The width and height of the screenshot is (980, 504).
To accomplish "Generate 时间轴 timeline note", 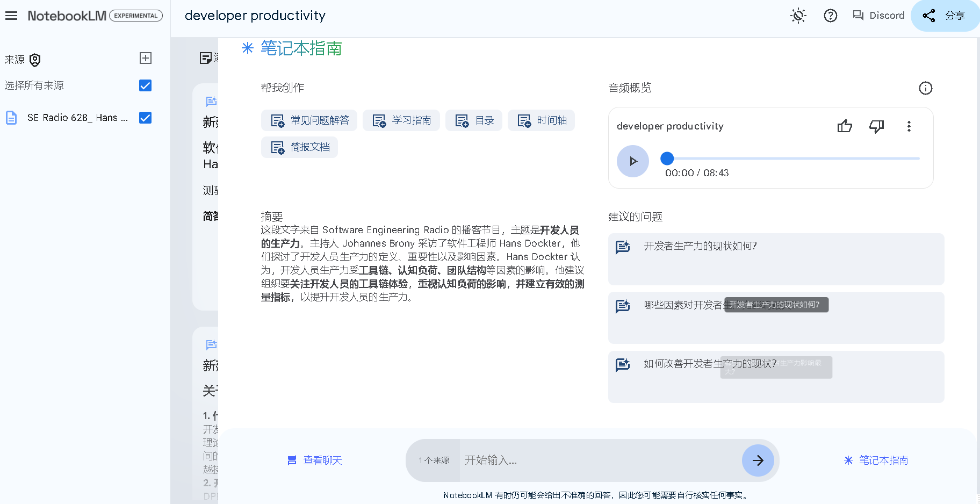I will coord(541,120).
